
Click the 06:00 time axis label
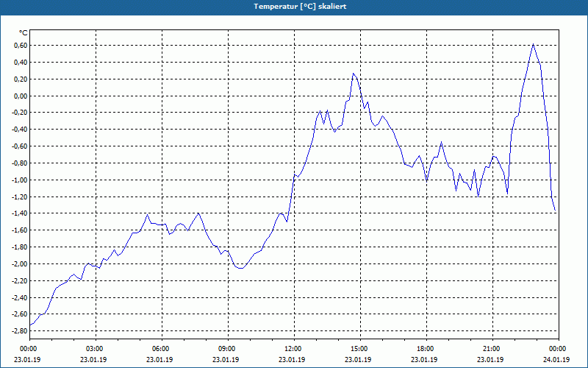[x=162, y=349]
